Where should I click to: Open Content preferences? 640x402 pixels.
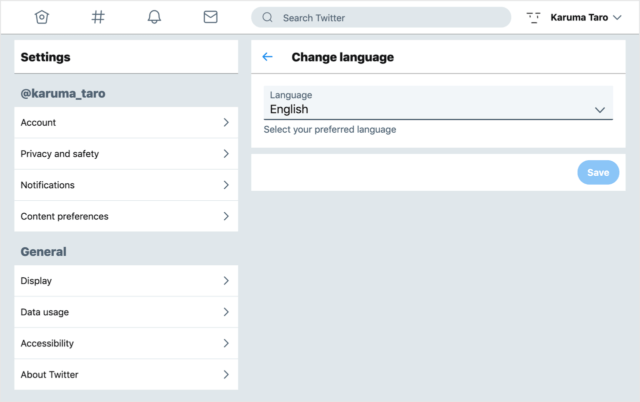pos(126,216)
